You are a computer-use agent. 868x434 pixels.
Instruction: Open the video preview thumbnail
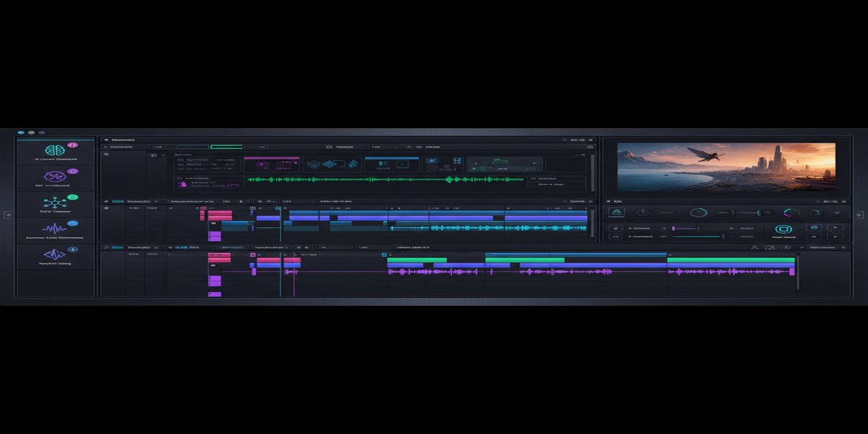click(x=726, y=167)
